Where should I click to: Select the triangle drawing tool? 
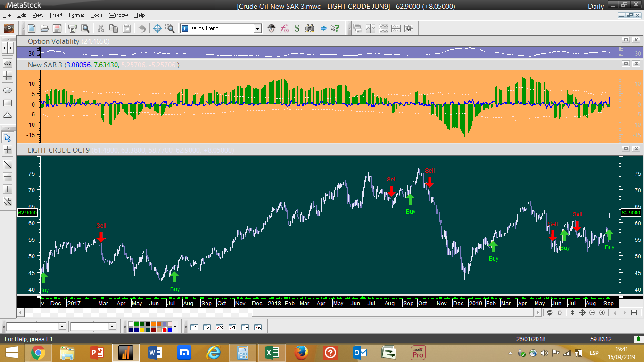tap(8, 115)
